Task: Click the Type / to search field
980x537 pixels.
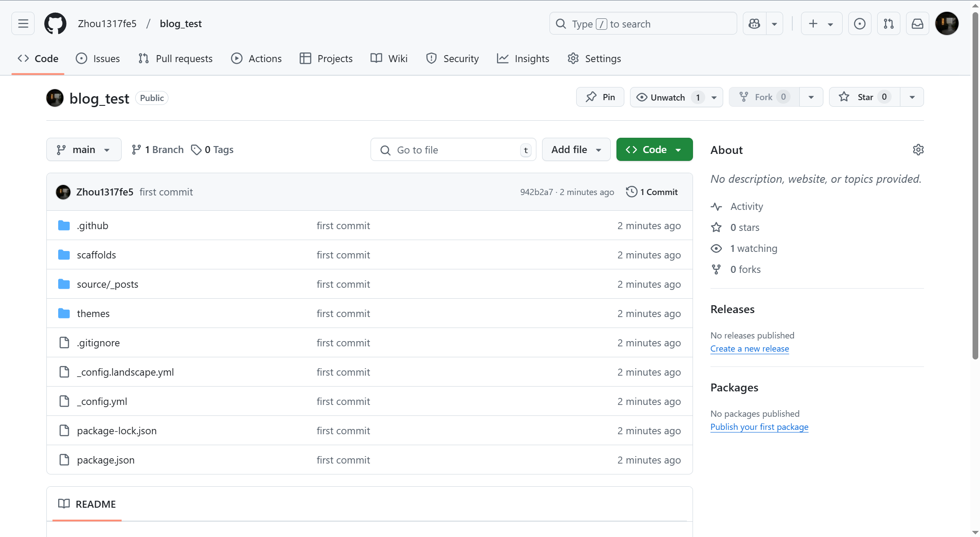Action: coord(643,24)
